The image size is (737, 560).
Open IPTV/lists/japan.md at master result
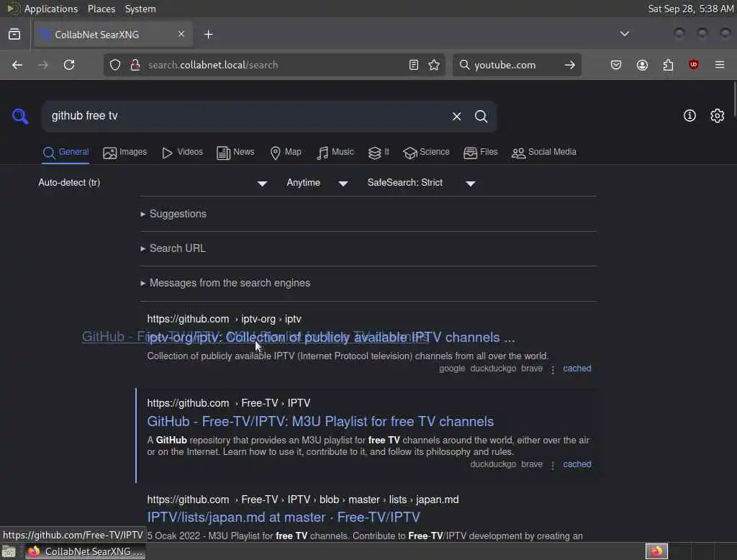284,518
